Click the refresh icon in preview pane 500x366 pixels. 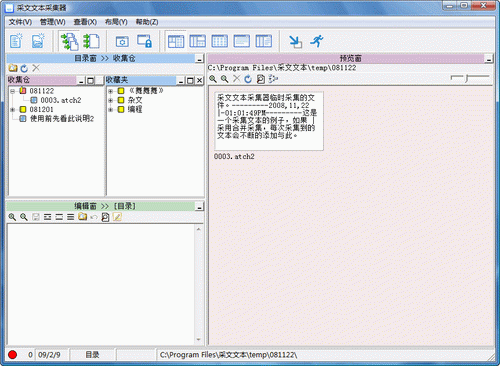248,79
